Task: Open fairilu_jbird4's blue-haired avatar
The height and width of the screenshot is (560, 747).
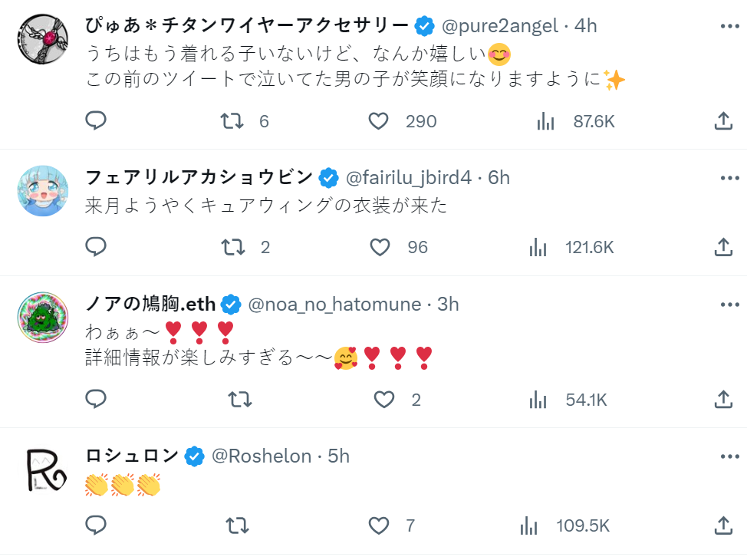Action: (x=42, y=191)
